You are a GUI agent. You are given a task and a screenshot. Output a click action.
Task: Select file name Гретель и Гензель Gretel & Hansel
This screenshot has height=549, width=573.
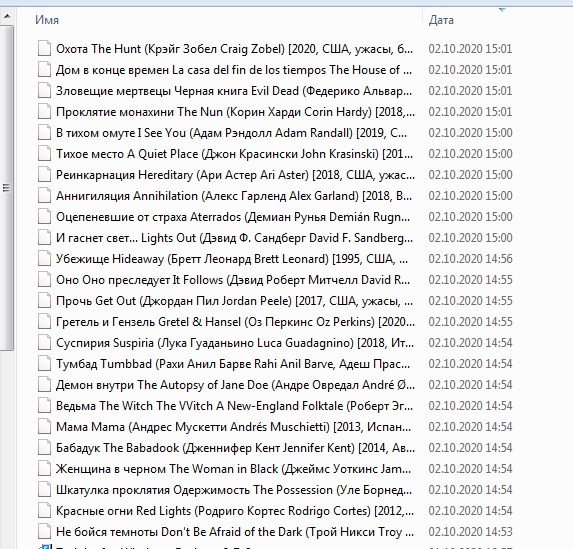[x=235, y=322]
